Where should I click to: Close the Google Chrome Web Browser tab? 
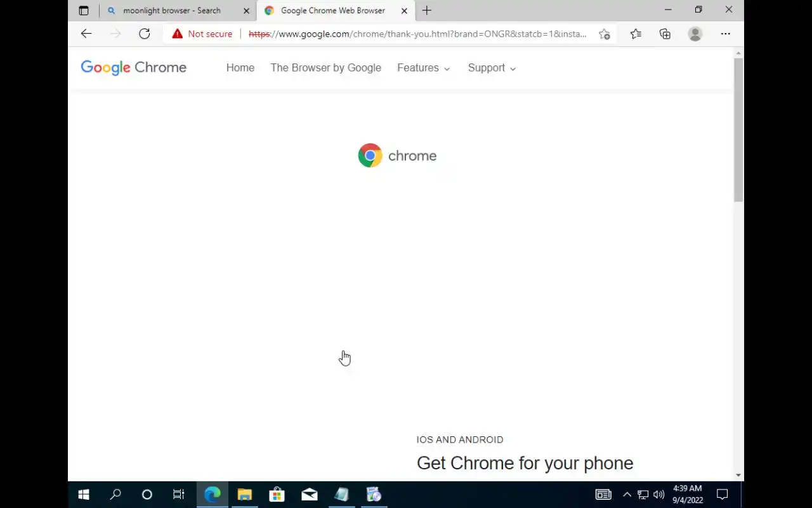click(x=404, y=11)
